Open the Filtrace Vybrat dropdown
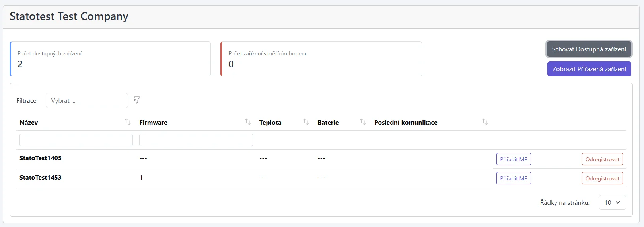 tap(87, 101)
